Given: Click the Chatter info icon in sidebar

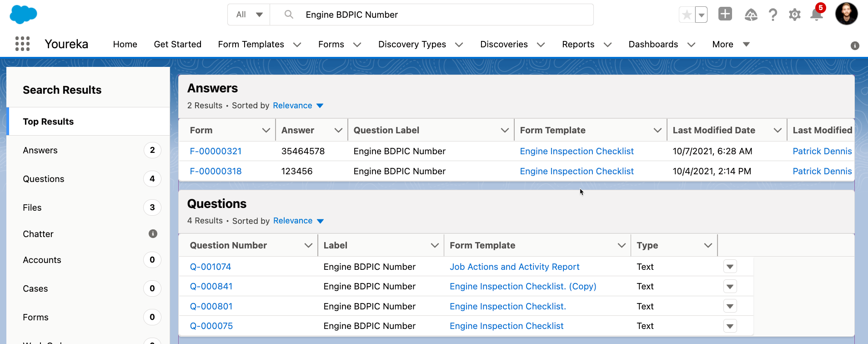Looking at the screenshot, I should [153, 233].
